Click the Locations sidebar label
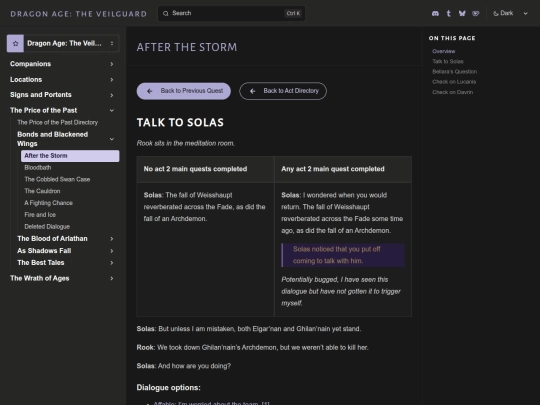540x405 pixels. (x=26, y=80)
